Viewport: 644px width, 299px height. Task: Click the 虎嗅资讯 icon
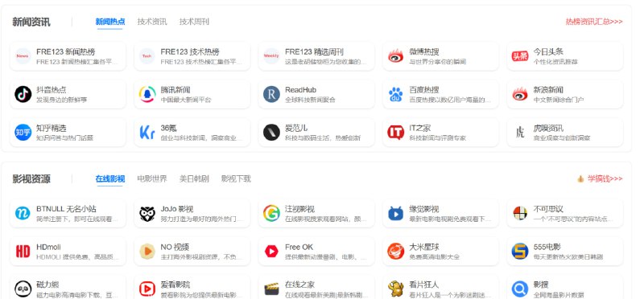point(520,133)
